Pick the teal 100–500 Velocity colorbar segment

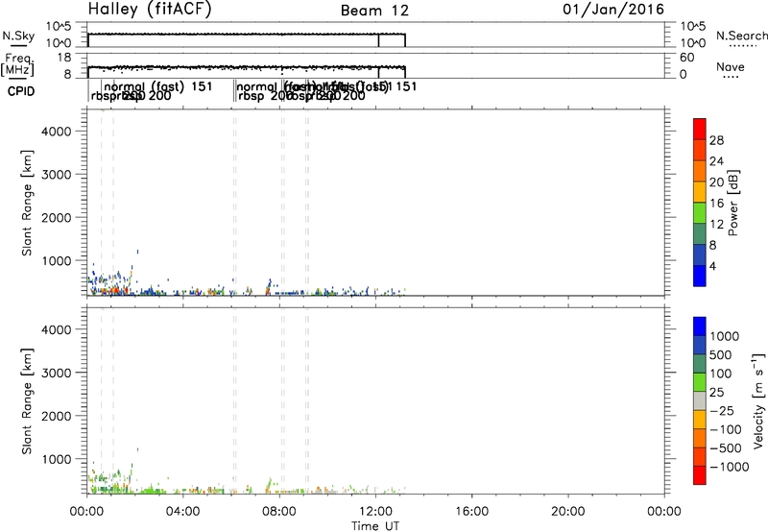pos(700,364)
